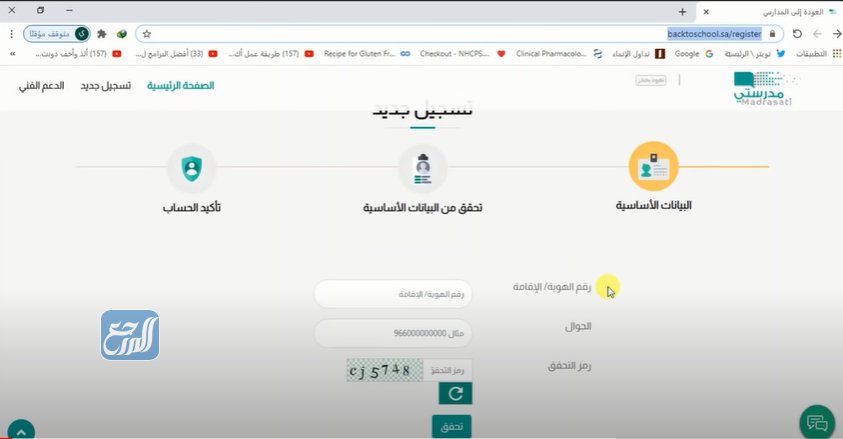This screenshot has width=843, height=439.
Task: Open Chrome three-dot menu
Action: [x=11, y=34]
